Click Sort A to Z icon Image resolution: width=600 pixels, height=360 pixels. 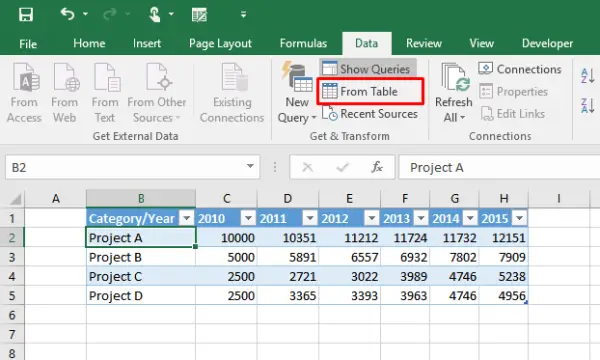click(588, 75)
